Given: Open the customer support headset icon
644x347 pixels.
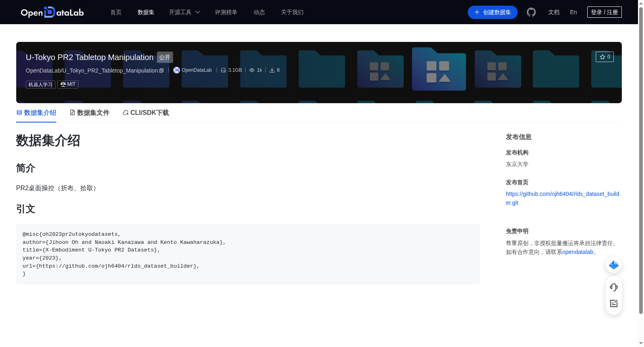Looking at the screenshot, I should tap(614, 287).
